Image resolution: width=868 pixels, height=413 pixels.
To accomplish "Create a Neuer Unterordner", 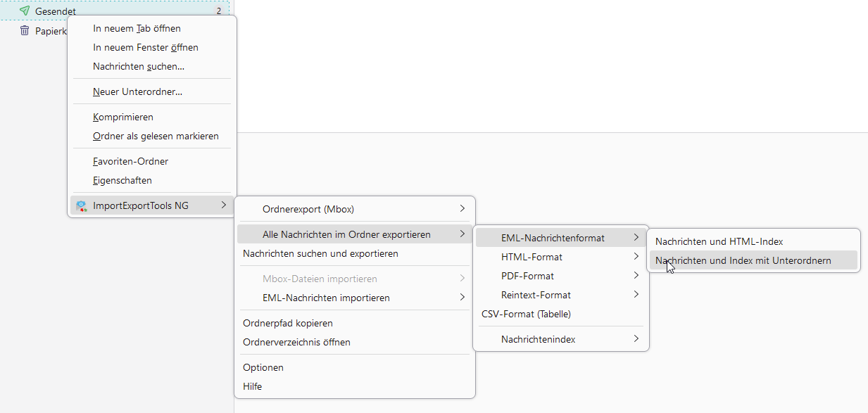I will 137,91.
